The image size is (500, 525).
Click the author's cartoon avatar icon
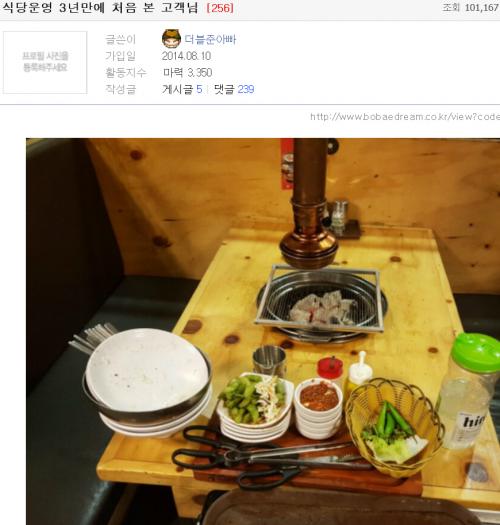171,39
